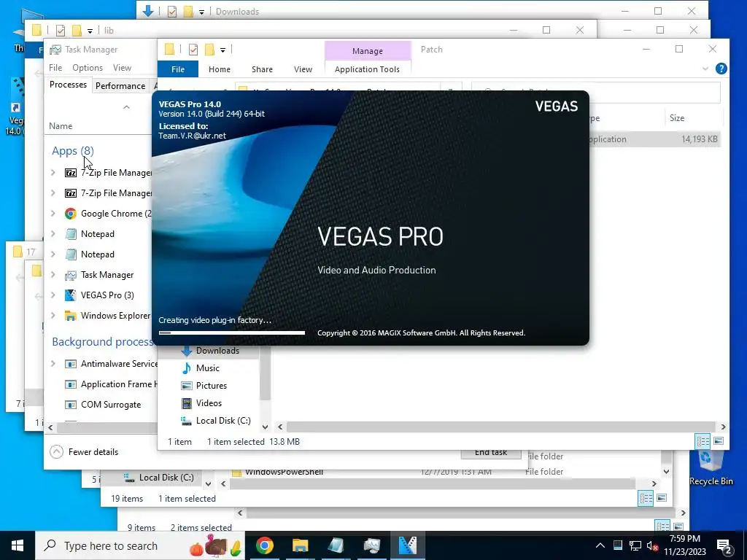Open the Options menu in Task Manager
The image size is (747, 560).
pos(88,68)
